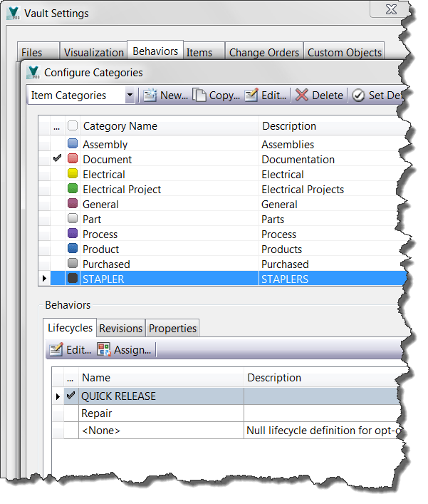Click the Copy category icon
Screen dimensions: 428x504
pos(199,96)
